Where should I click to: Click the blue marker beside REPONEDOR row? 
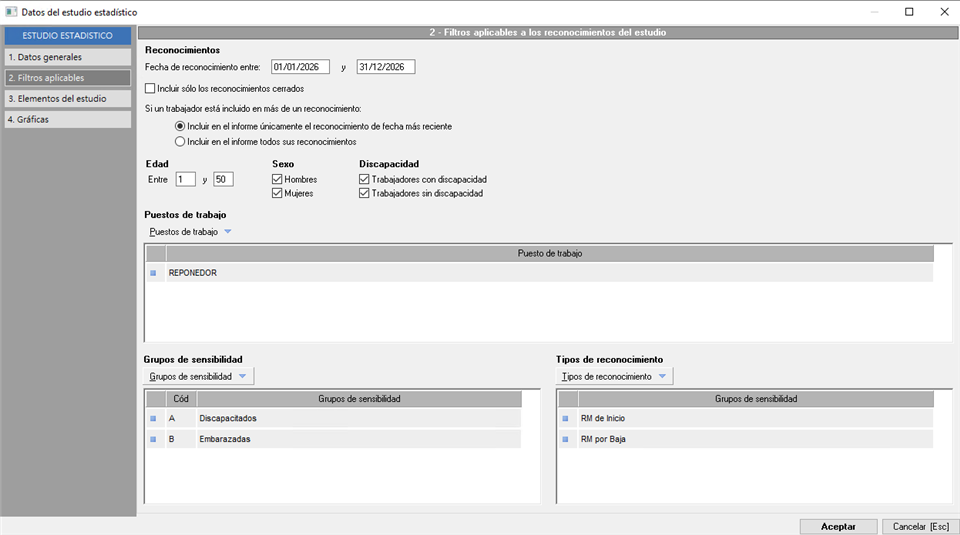click(153, 273)
